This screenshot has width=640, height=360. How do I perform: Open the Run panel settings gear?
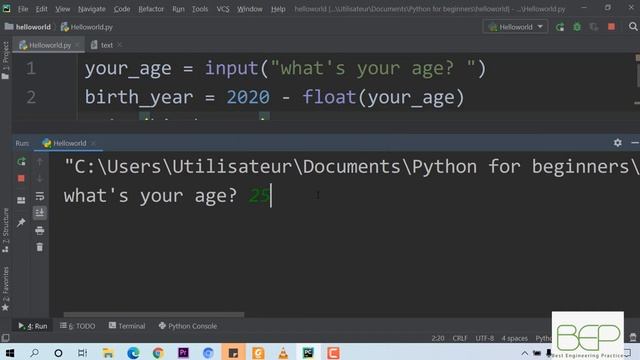(x=618, y=142)
